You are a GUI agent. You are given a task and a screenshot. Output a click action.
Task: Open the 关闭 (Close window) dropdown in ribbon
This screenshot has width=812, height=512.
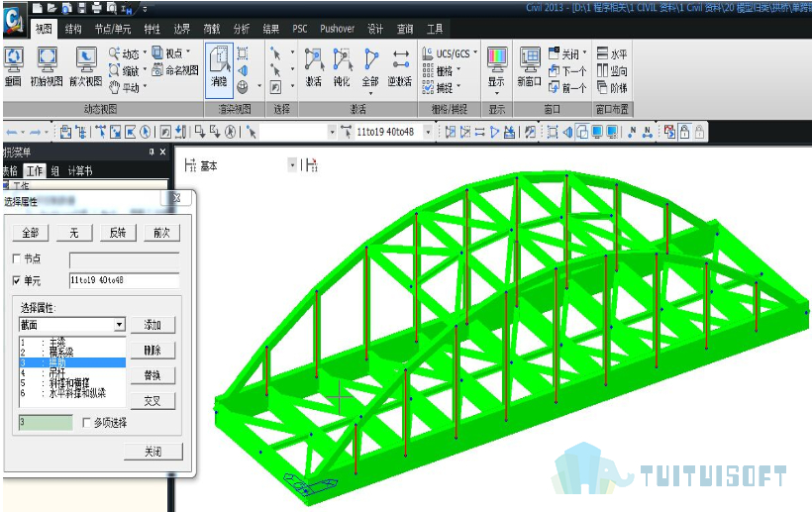[584, 52]
